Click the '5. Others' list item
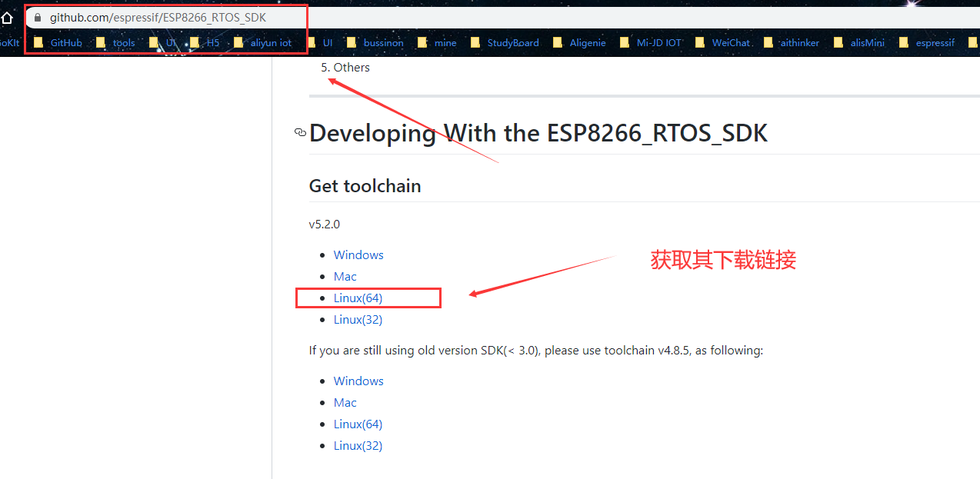The image size is (980, 479). tap(345, 68)
